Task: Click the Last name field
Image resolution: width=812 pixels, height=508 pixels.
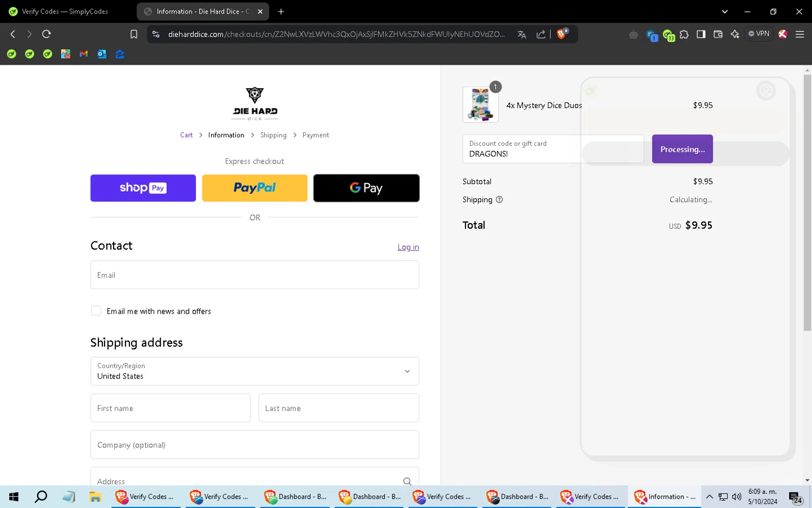Action: pyautogui.click(x=338, y=408)
